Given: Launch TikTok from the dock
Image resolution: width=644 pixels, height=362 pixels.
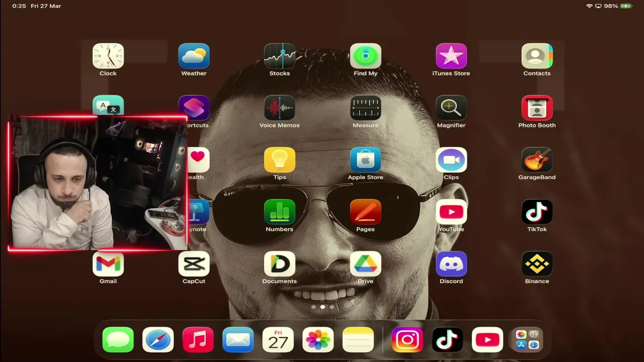Looking at the screenshot, I should click(x=447, y=340).
